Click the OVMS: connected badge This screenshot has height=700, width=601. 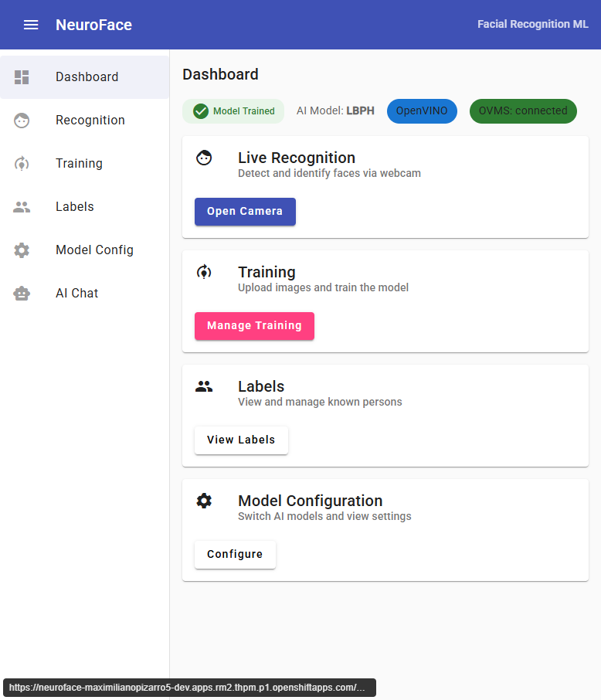coord(523,111)
